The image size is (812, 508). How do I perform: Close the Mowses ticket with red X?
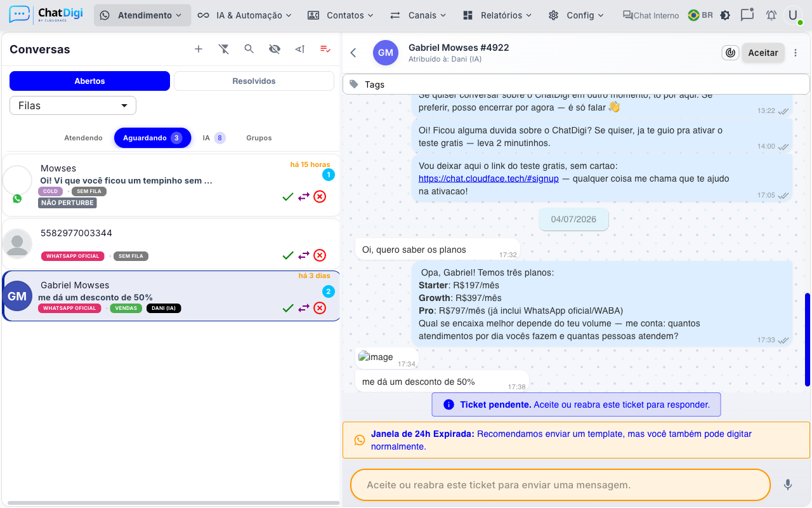coord(320,197)
